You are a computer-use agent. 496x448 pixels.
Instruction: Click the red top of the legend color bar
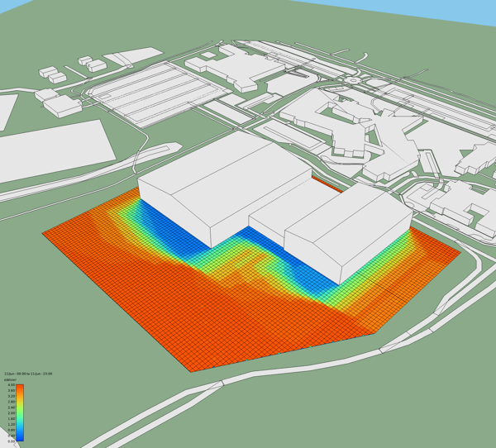click(21, 388)
